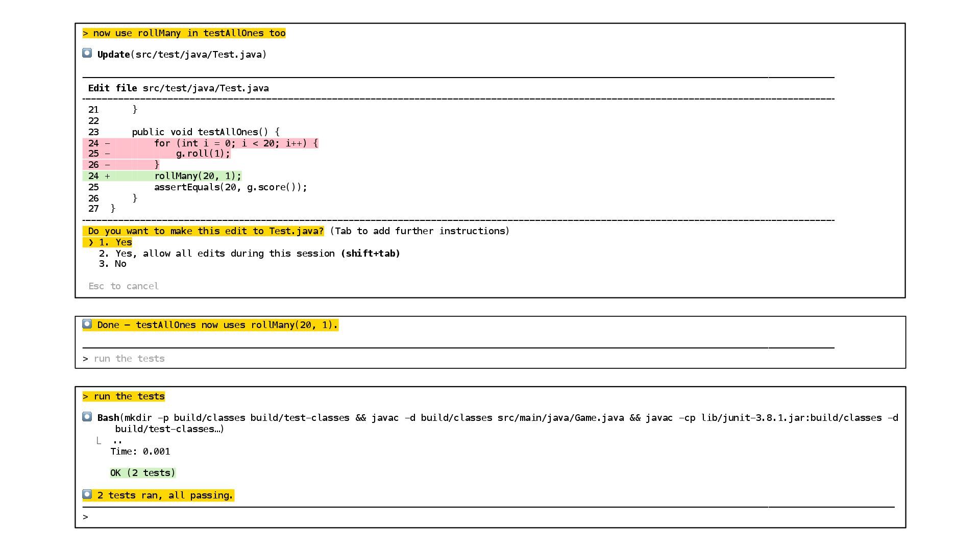
Task: Click 'Esc to cancel' text
Action: 124,286
